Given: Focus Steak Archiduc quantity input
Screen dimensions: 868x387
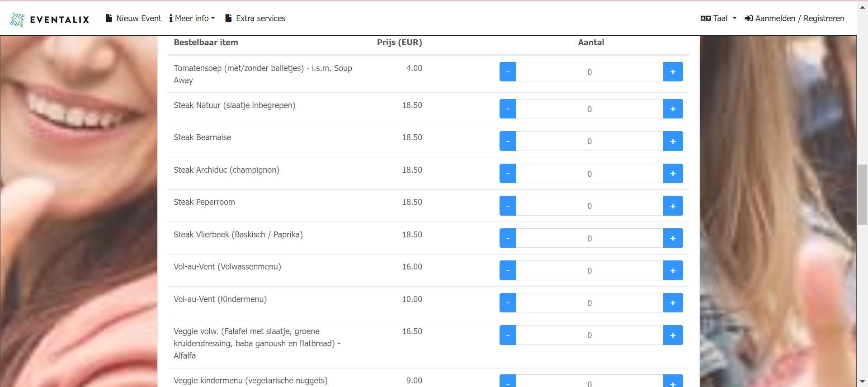Looking at the screenshot, I should coord(590,174).
